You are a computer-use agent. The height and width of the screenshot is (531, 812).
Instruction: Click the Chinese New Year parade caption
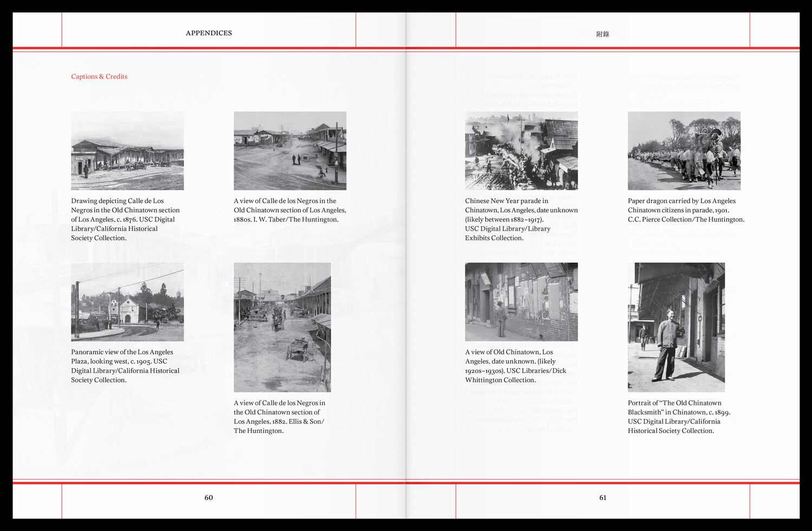point(521,219)
